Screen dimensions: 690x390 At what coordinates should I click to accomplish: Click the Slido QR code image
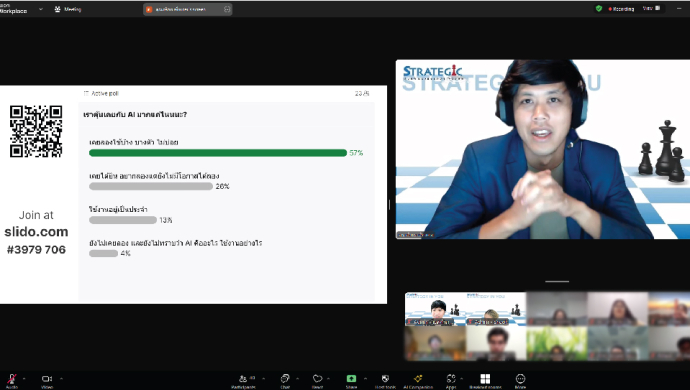pos(36,131)
